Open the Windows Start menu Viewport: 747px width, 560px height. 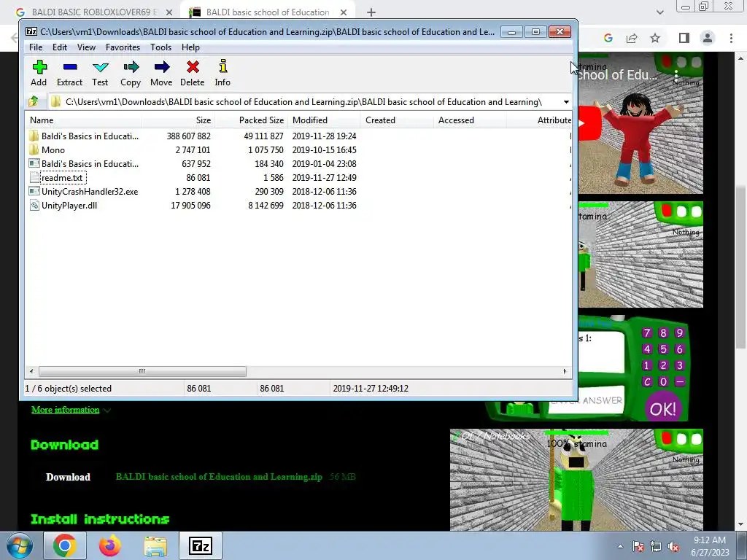19,545
